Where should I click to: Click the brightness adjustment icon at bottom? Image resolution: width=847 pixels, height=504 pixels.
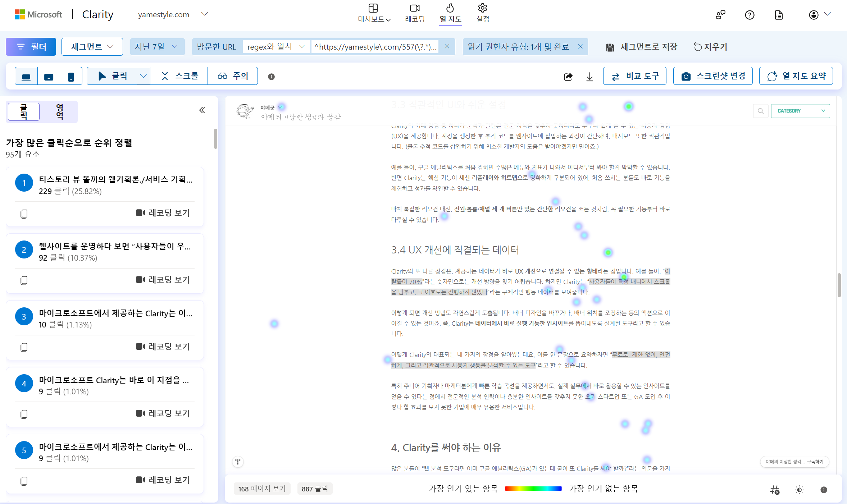[799, 490]
